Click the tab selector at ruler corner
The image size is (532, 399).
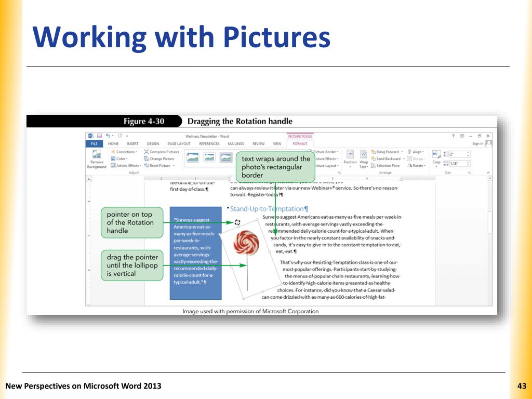[89, 179]
